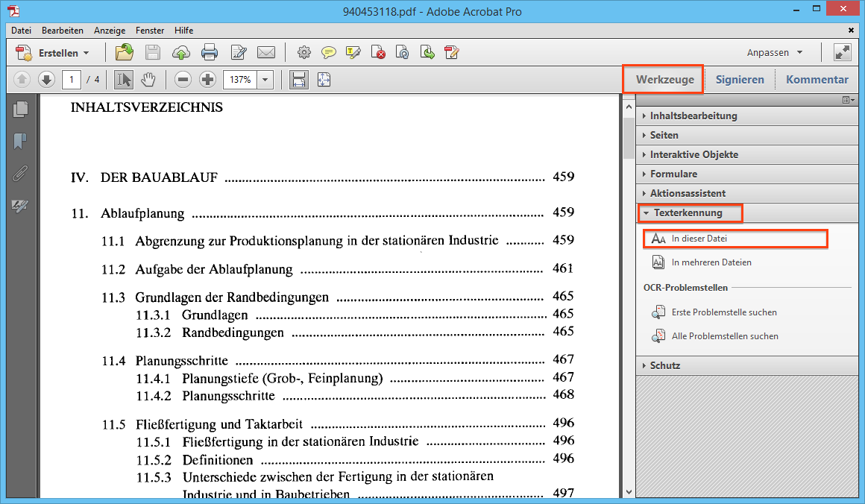Viewport: 865px width, 504px height.
Task: Switch to the Kommentar tab
Action: tap(817, 79)
